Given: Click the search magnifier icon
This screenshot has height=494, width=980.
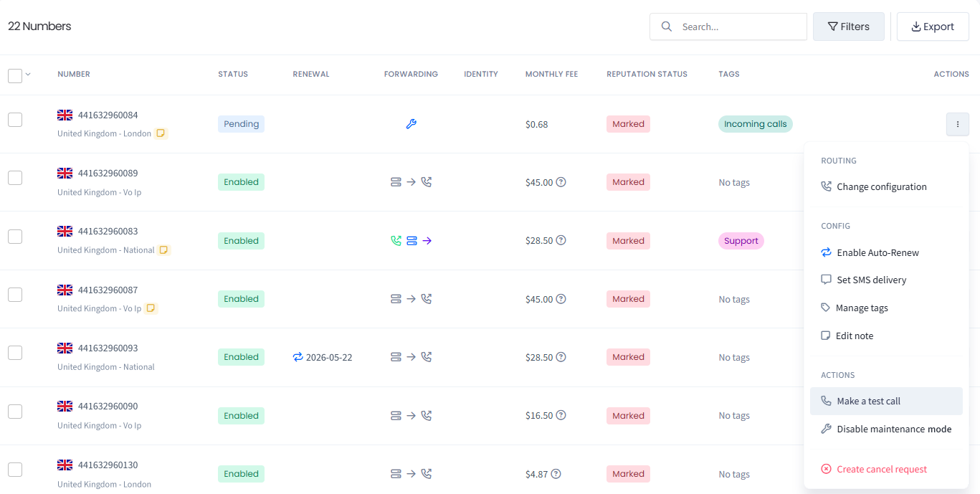Looking at the screenshot, I should click(667, 27).
